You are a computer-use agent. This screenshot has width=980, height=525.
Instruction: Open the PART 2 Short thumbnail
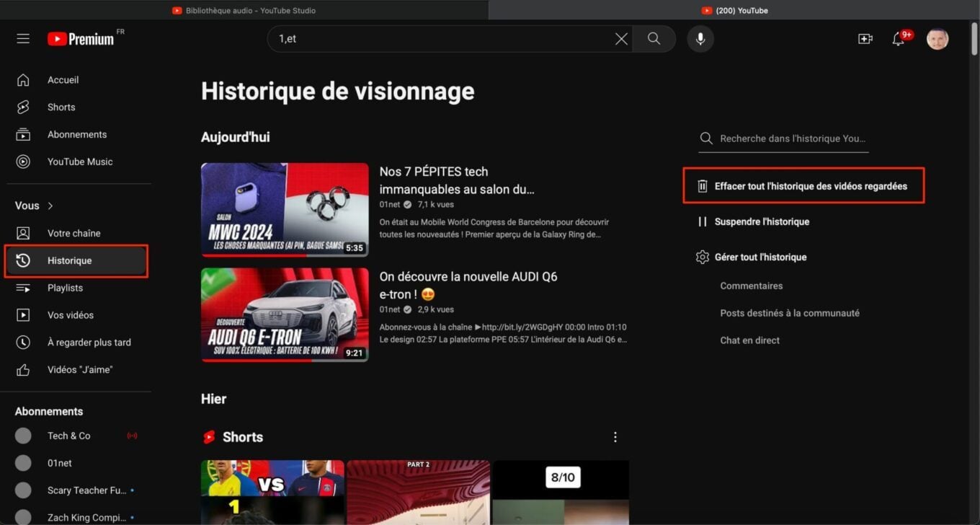(x=418, y=493)
